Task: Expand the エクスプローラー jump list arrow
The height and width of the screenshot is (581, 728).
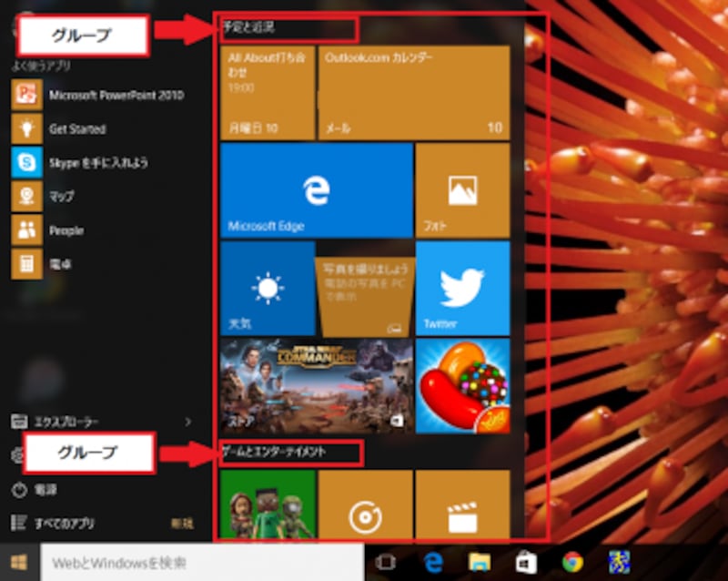Action: coord(187,422)
